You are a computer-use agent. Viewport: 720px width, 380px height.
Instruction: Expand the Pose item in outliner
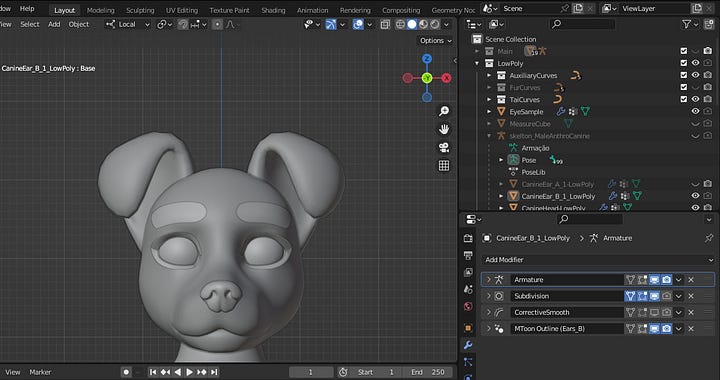(501, 160)
